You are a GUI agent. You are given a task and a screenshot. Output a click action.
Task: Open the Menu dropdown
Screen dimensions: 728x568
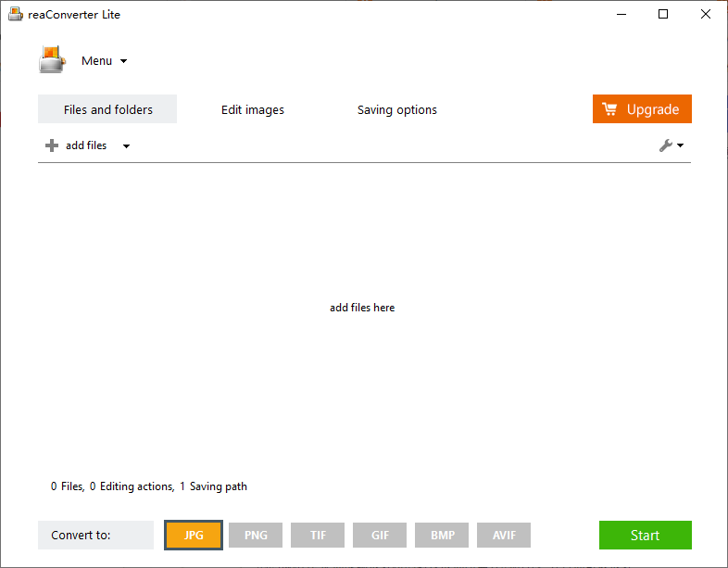pos(104,61)
